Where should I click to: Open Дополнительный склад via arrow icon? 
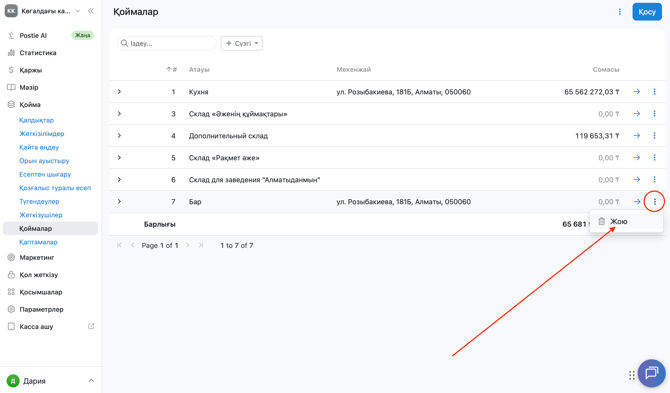(x=637, y=136)
